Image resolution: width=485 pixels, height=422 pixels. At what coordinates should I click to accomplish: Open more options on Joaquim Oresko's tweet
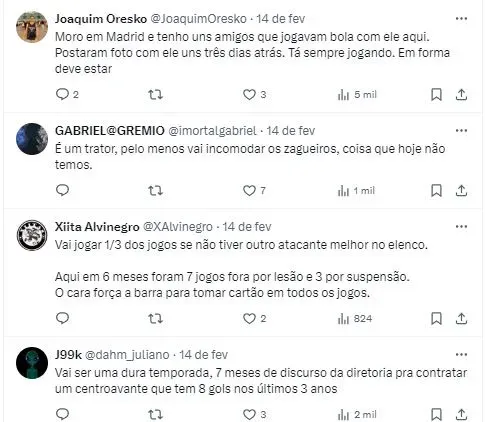(x=461, y=19)
